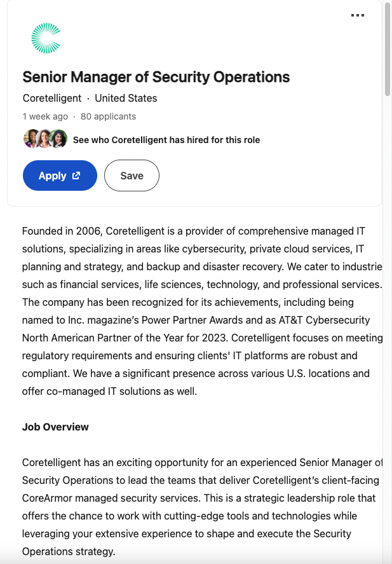Save this job with the Save button

point(132,176)
